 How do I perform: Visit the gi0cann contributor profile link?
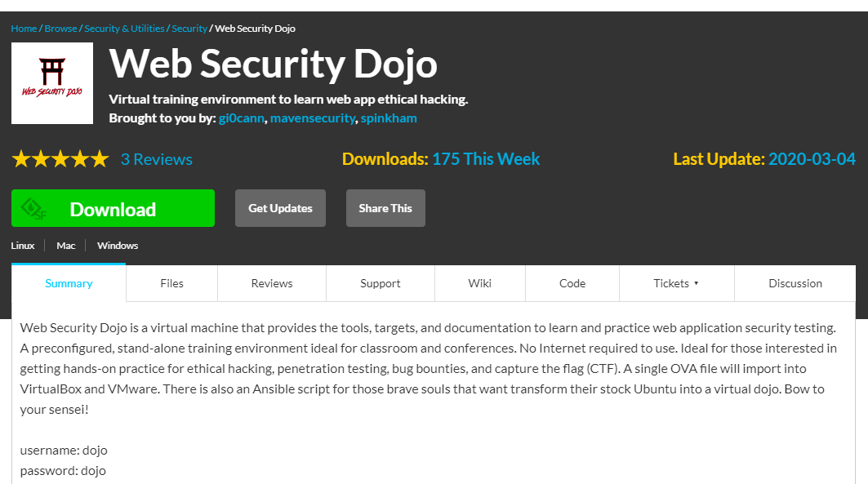coord(241,118)
